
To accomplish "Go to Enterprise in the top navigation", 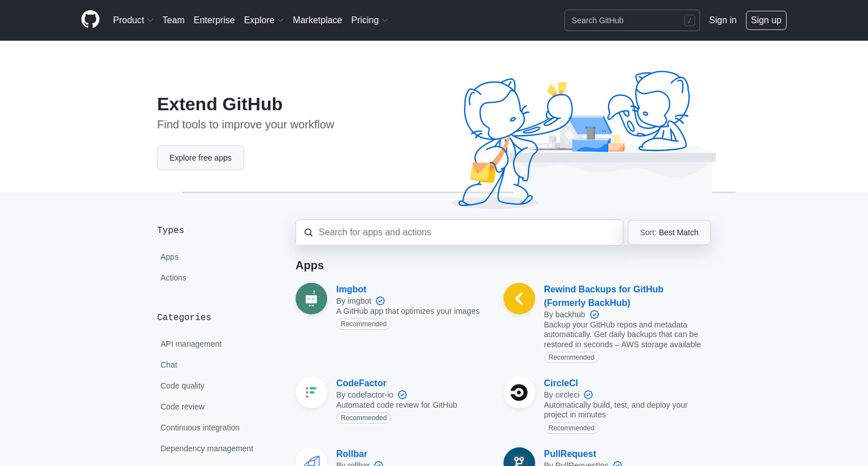I will coord(214,20).
